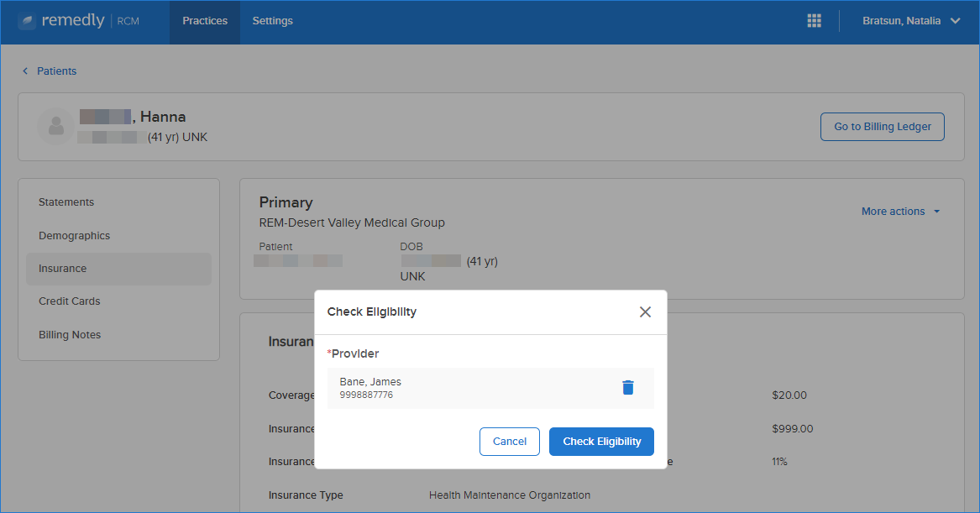980x513 pixels.
Task: Open the Settings tab
Action: (272, 22)
